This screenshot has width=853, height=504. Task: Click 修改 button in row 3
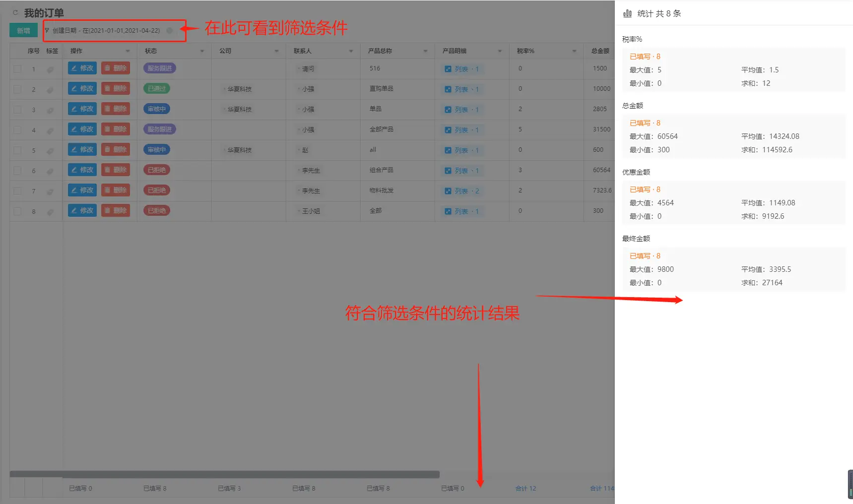[82, 109]
